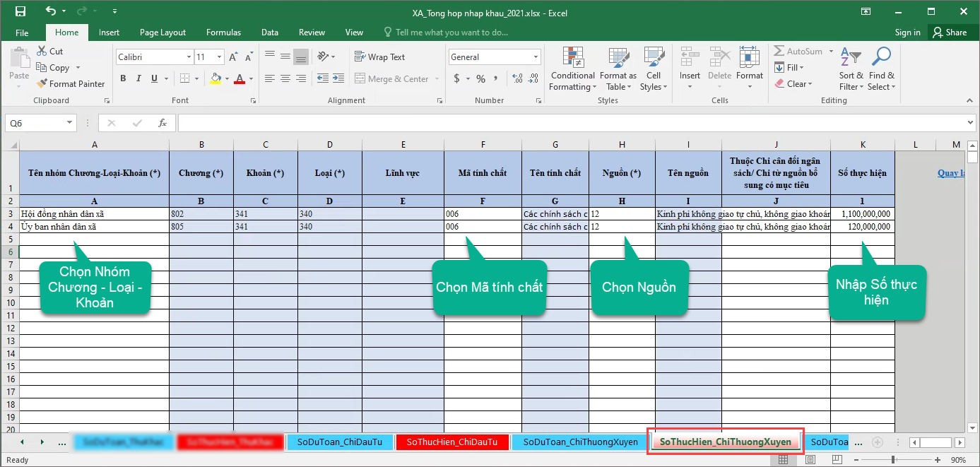Open the Calibri font name dropdown

189,57
